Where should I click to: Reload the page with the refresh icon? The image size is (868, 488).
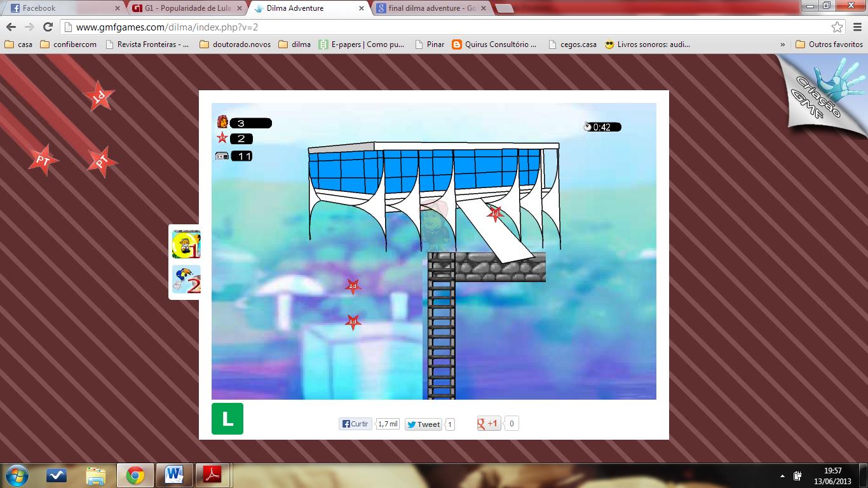coord(48,27)
